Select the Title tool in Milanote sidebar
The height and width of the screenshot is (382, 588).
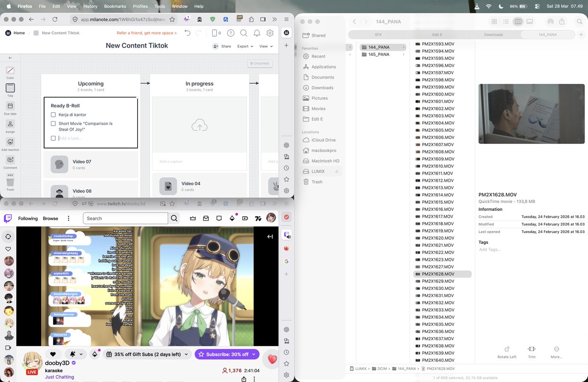point(10,88)
